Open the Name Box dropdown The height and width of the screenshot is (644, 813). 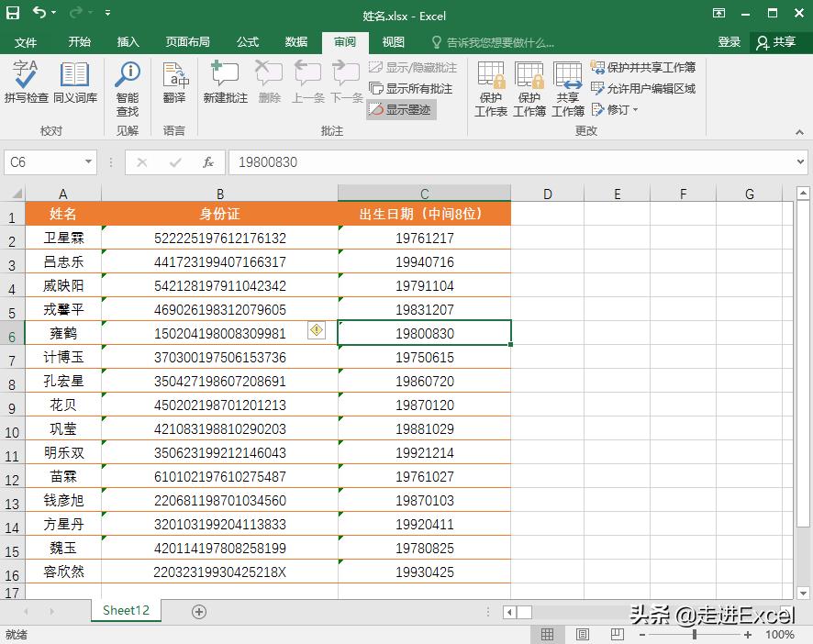(89, 161)
